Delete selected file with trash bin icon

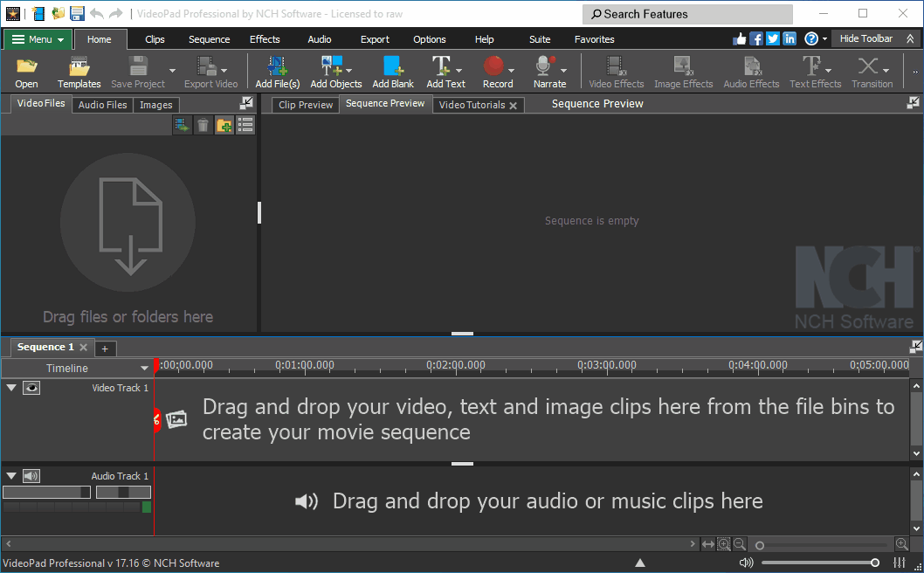tap(203, 125)
